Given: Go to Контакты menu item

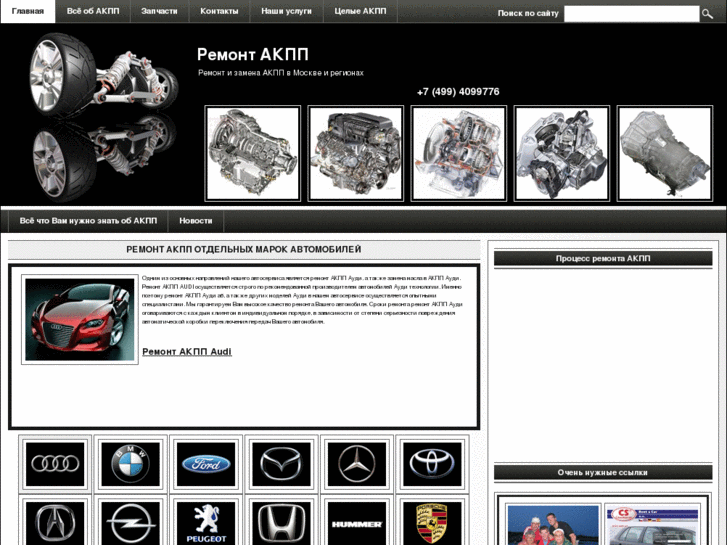Looking at the screenshot, I should 219,11.
